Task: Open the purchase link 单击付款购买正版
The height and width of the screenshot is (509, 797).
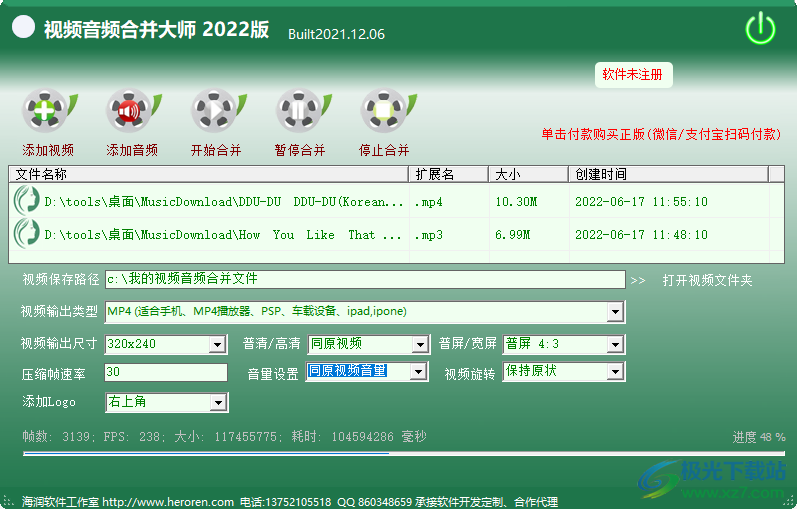Action: click(661, 134)
